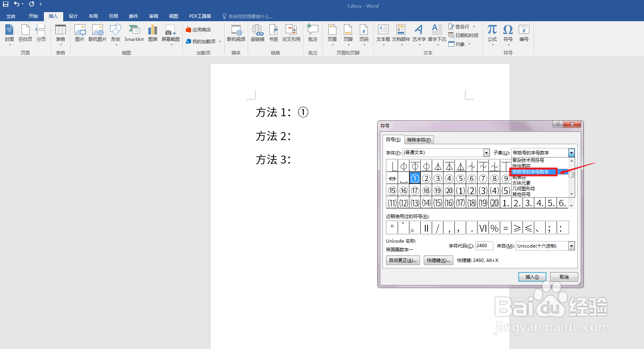
Task: Open the Footer (页脚) menu
Action: (348, 35)
